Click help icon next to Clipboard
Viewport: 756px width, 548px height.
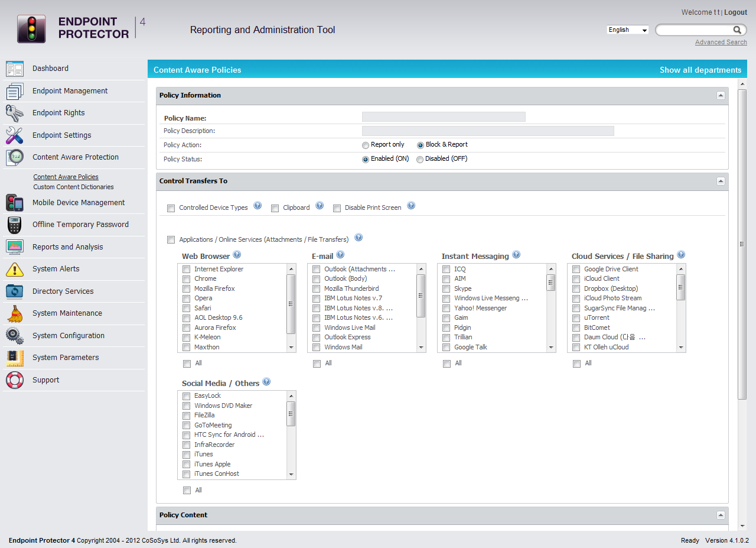(320, 206)
